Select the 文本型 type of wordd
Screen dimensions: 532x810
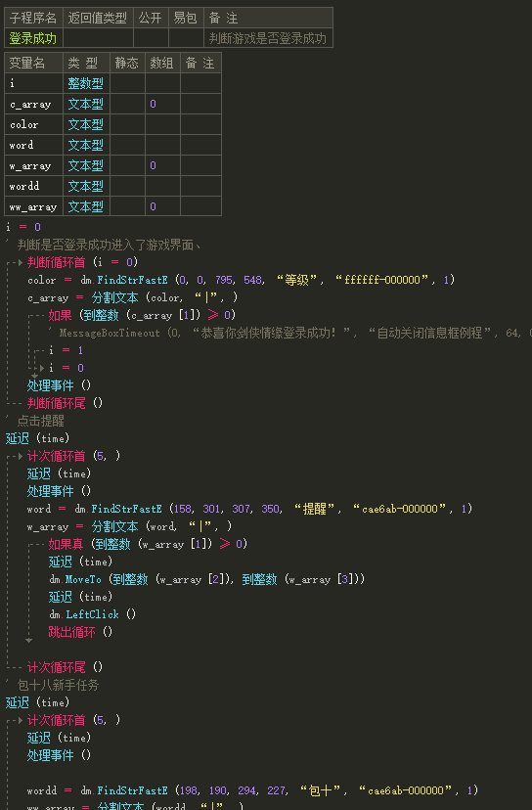coord(86,186)
